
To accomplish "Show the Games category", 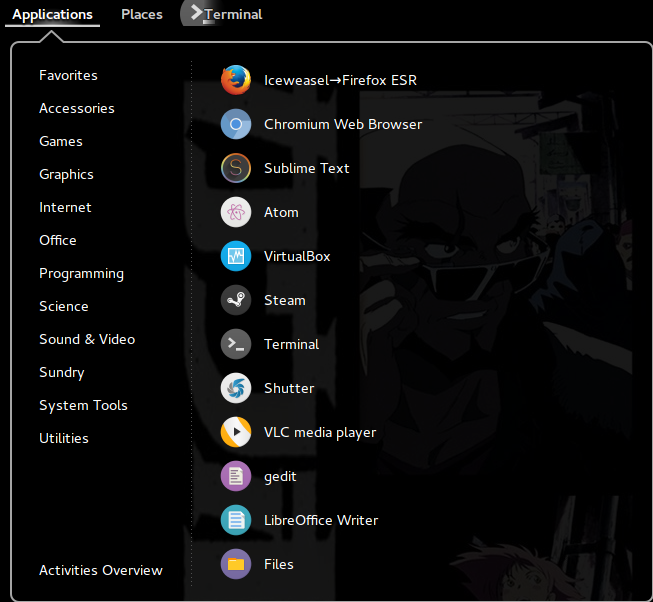I will (x=61, y=141).
